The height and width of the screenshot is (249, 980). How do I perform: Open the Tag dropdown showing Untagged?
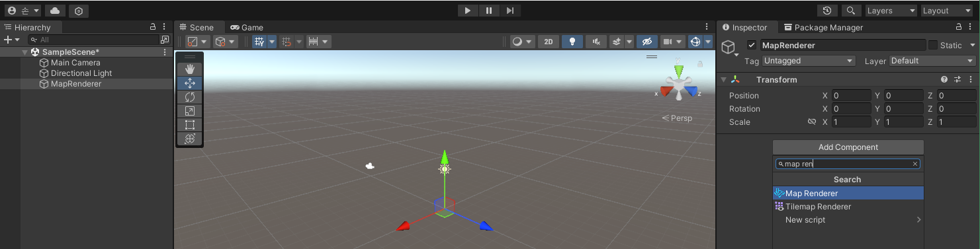click(809, 61)
